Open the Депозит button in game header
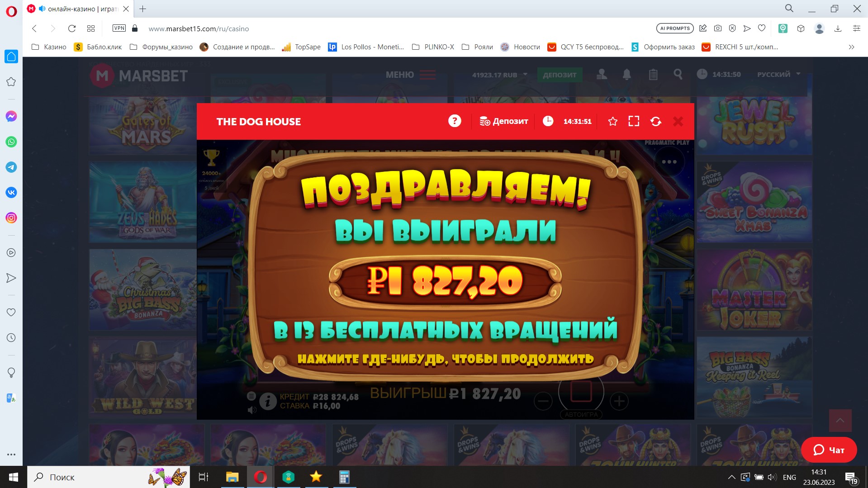Screen dimensions: 868x488 tap(504, 121)
